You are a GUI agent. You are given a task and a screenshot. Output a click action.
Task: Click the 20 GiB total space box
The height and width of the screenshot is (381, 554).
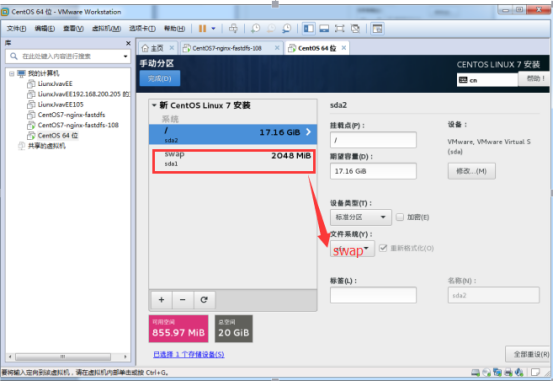click(x=234, y=328)
